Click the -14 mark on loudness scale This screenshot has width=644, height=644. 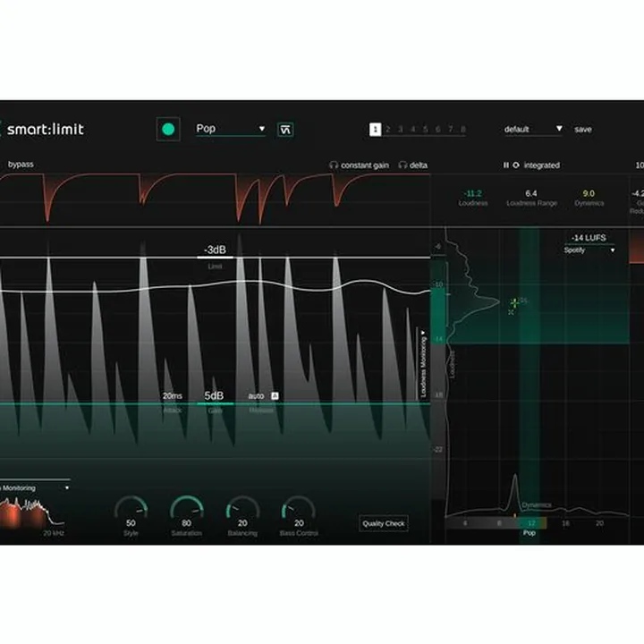pyautogui.click(x=439, y=339)
